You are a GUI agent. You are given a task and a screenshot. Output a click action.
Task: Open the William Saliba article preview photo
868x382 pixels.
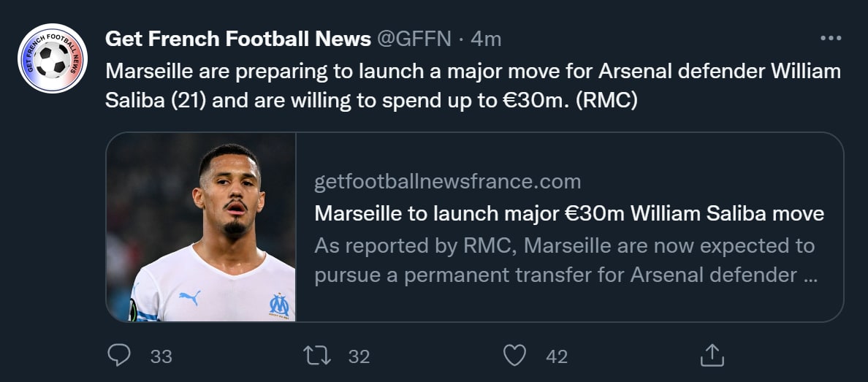click(201, 227)
